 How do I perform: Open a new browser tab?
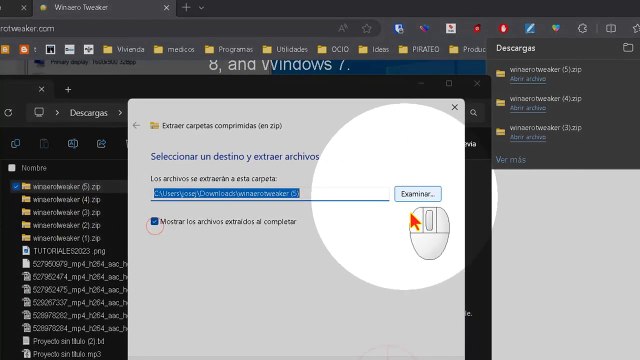[186, 7]
